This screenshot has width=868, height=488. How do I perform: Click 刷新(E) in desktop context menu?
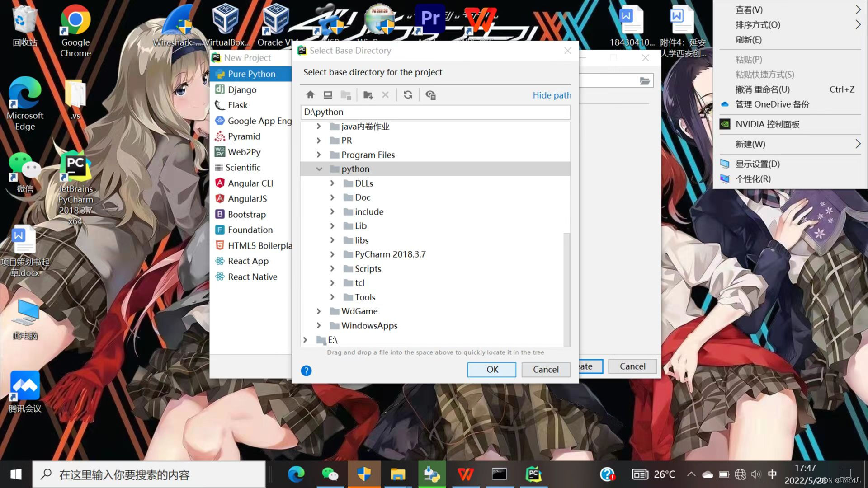pyautogui.click(x=748, y=40)
